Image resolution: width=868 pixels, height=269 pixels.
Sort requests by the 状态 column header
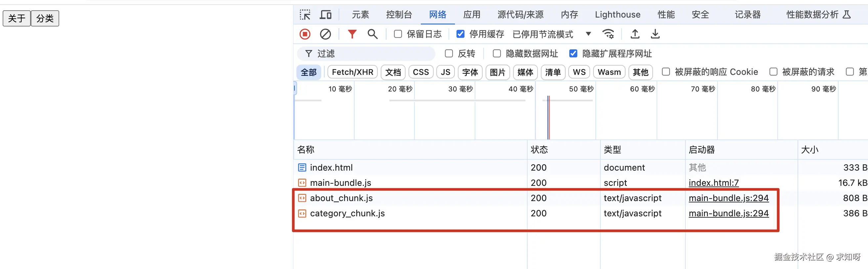point(564,149)
